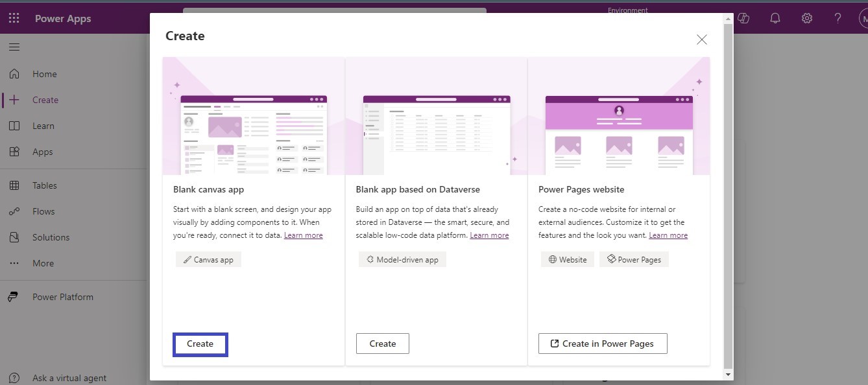Image resolution: width=868 pixels, height=385 pixels.
Task: Go to Home in sidebar
Action: point(44,74)
